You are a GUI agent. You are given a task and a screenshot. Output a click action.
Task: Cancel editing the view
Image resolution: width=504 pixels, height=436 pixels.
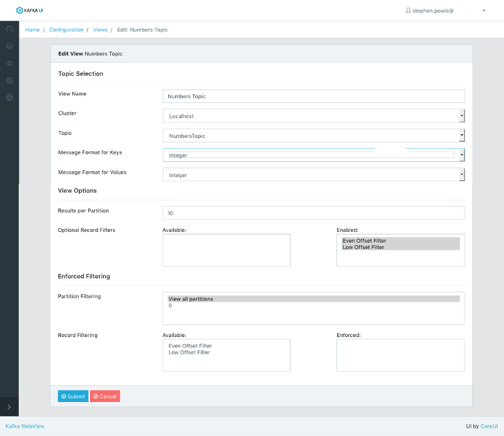[105, 396]
